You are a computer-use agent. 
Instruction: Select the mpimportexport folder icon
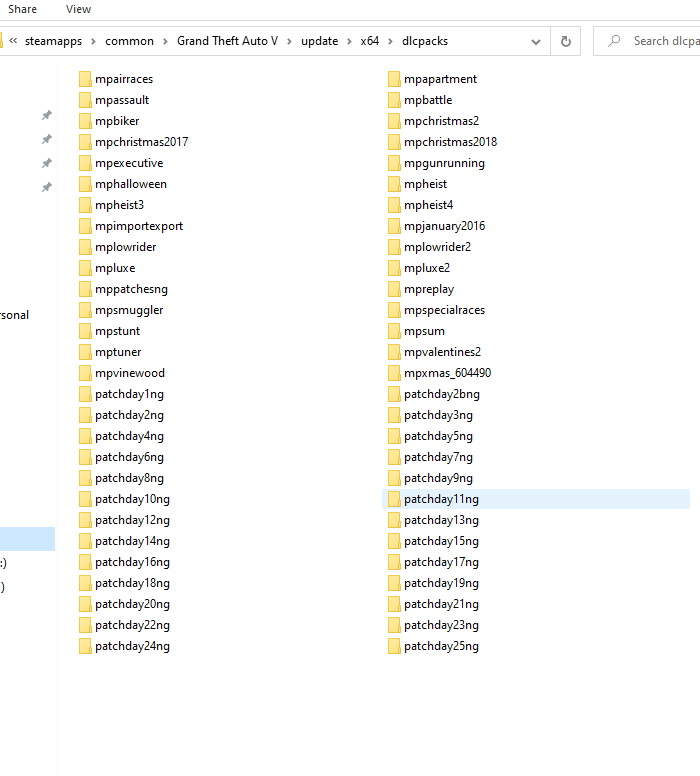point(85,226)
